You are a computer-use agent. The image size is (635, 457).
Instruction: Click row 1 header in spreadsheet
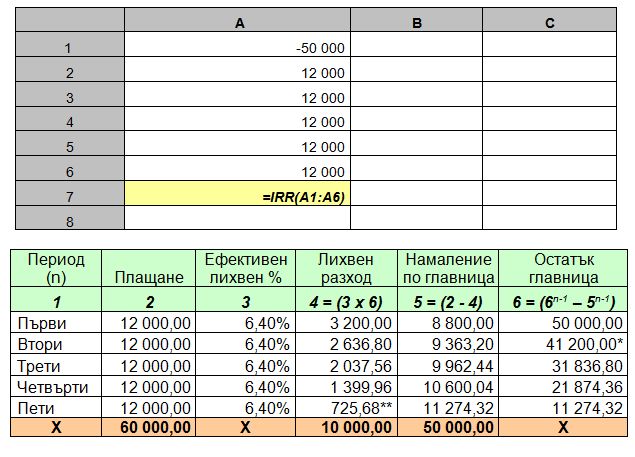click(68, 47)
